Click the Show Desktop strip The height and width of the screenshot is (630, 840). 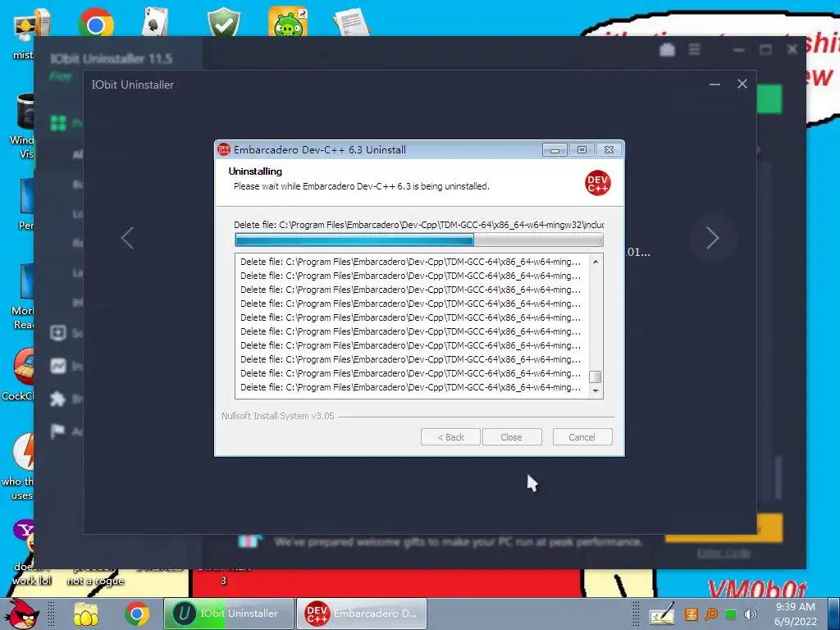(833, 614)
